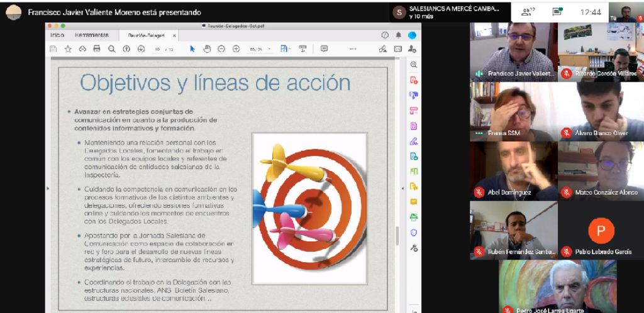Select Pablo Labrado García avatar tile
Viewport: 644px width, 313px height.
point(601,231)
